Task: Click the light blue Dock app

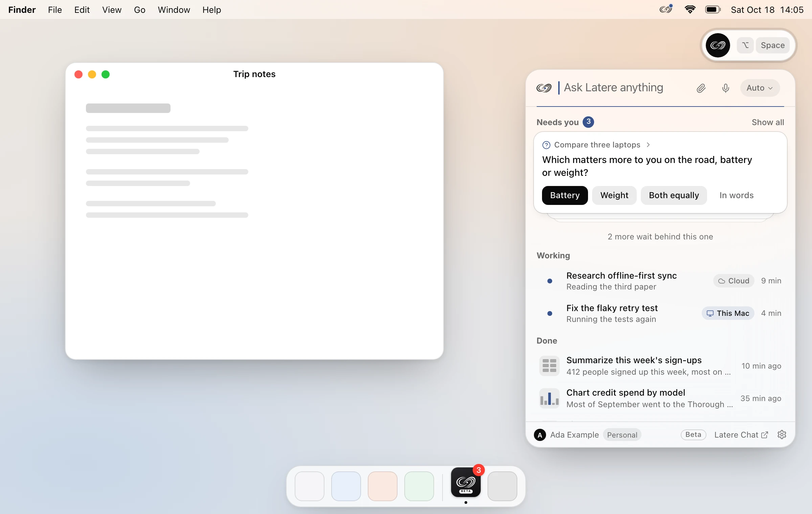Action: click(346, 486)
